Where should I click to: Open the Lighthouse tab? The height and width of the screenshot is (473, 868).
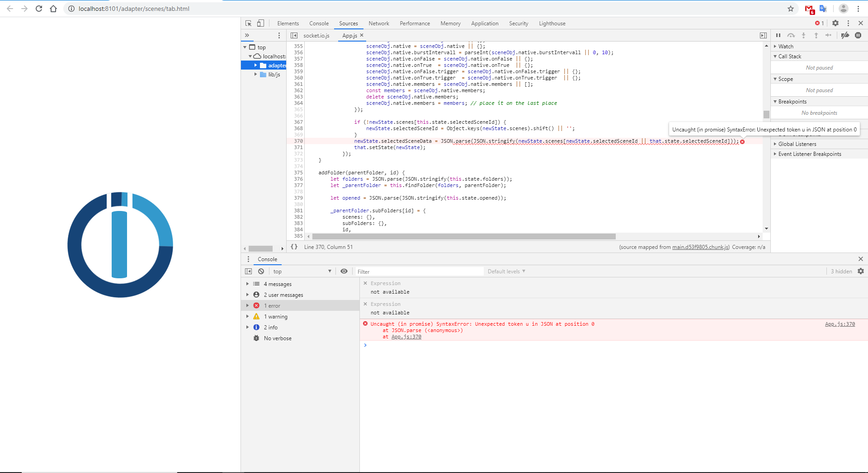552,23
